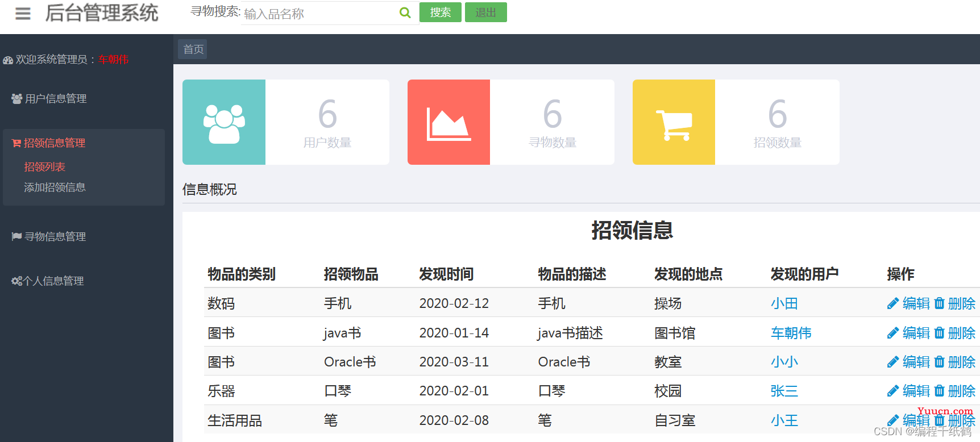Click the trash icon for java书 row

click(940, 332)
